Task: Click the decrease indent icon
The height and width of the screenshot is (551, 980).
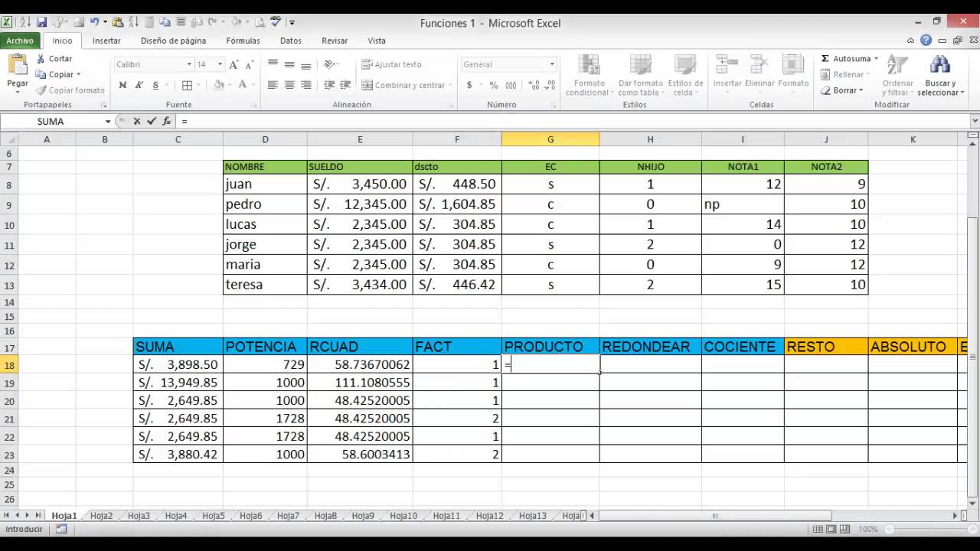Action: click(x=329, y=86)
